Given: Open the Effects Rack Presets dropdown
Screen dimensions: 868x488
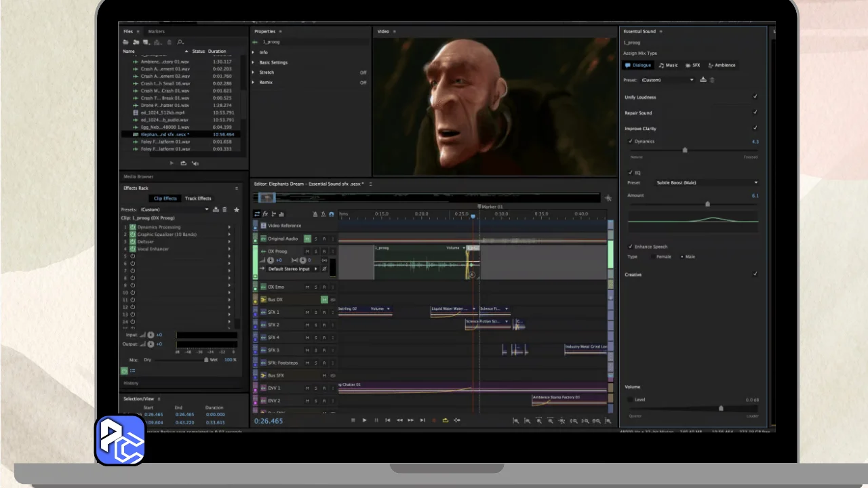Looking at the screenshot, I should click(175, 209).
